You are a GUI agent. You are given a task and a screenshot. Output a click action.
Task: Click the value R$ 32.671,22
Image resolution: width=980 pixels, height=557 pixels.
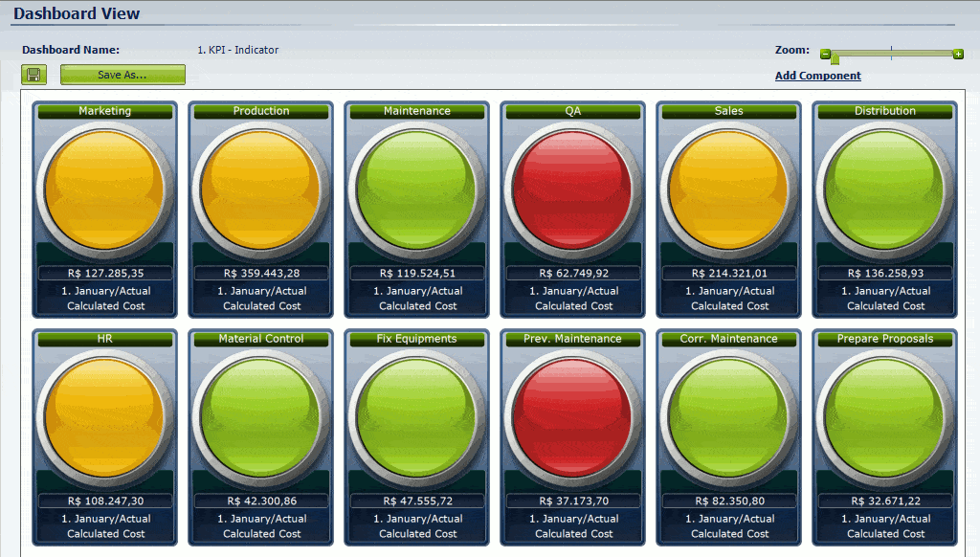pos(885,501)
